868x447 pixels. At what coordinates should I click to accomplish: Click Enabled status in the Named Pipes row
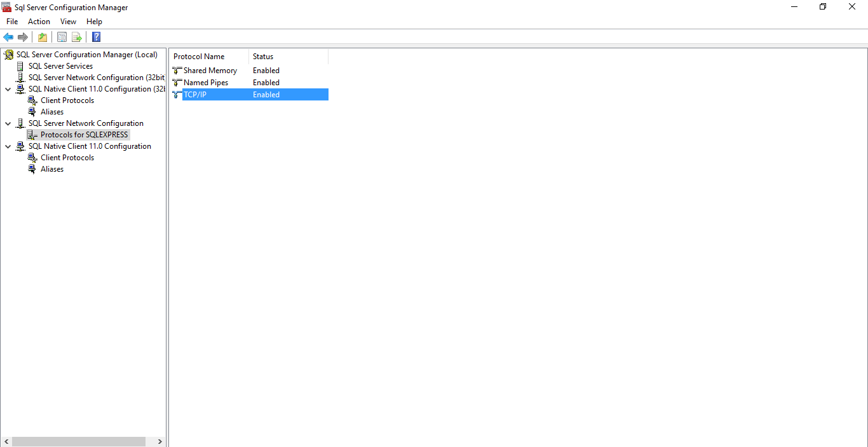tap(266, 83)
